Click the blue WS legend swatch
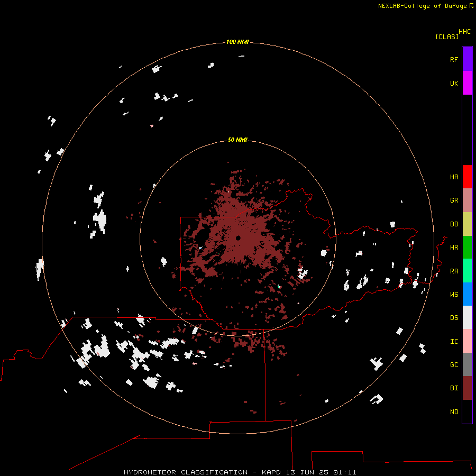 467,294
